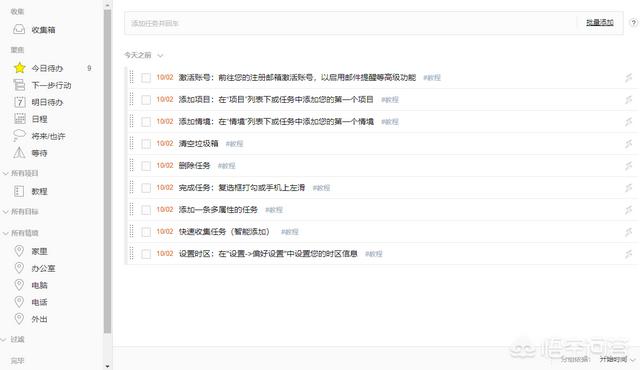Open 今日待办 view in sidebar
The width and height of the screenshot is (640, 370).
click(x=47, y=68)
